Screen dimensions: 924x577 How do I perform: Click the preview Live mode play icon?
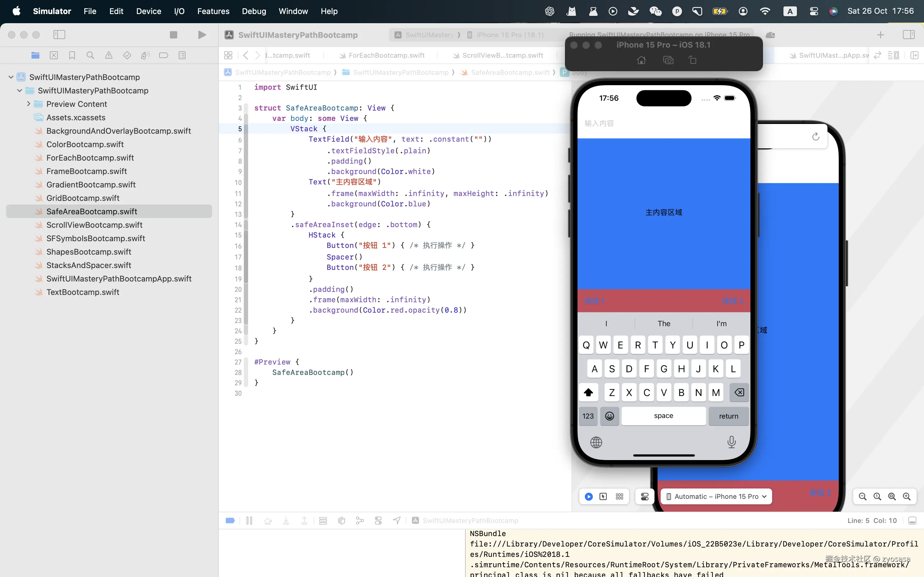click(589, 496)
